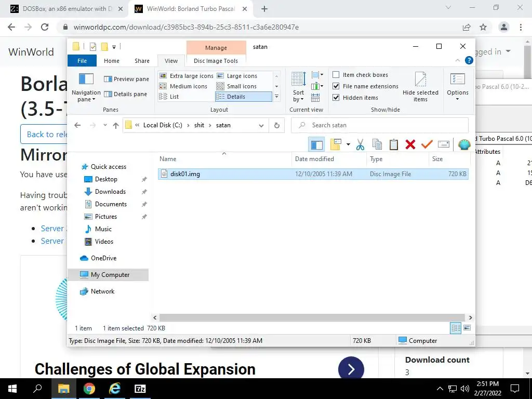This screenshot has width=532, height=399.
Task: Click the New folder icon in title bar
Action: 104,47
